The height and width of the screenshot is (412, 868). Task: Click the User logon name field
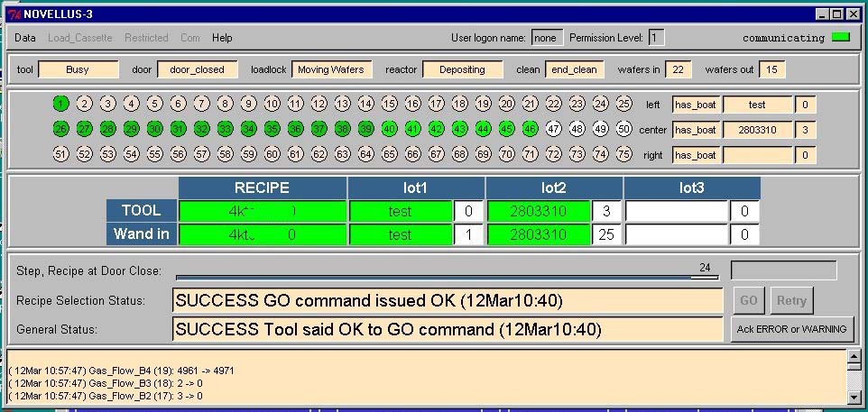pyautogui.click(x=547, y=38)
